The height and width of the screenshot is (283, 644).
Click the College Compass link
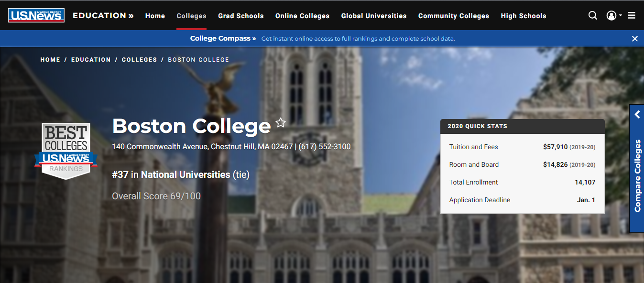point(223,38)
